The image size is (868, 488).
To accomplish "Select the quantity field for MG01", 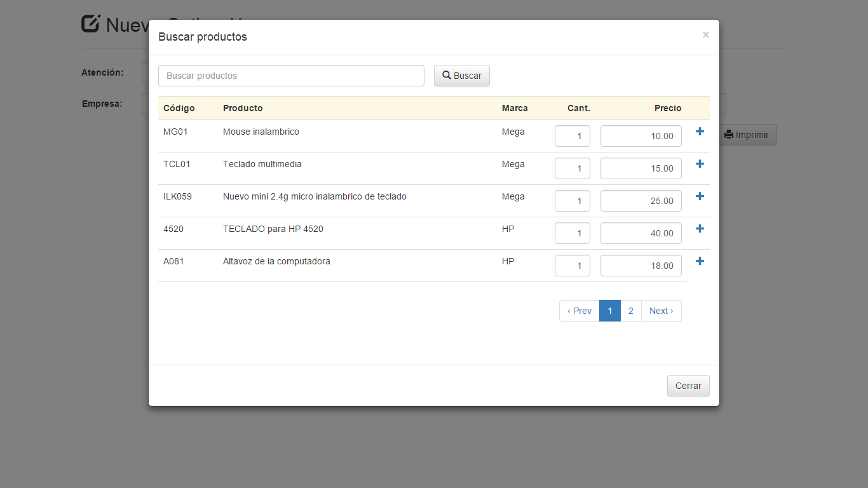I will point(572,135).
